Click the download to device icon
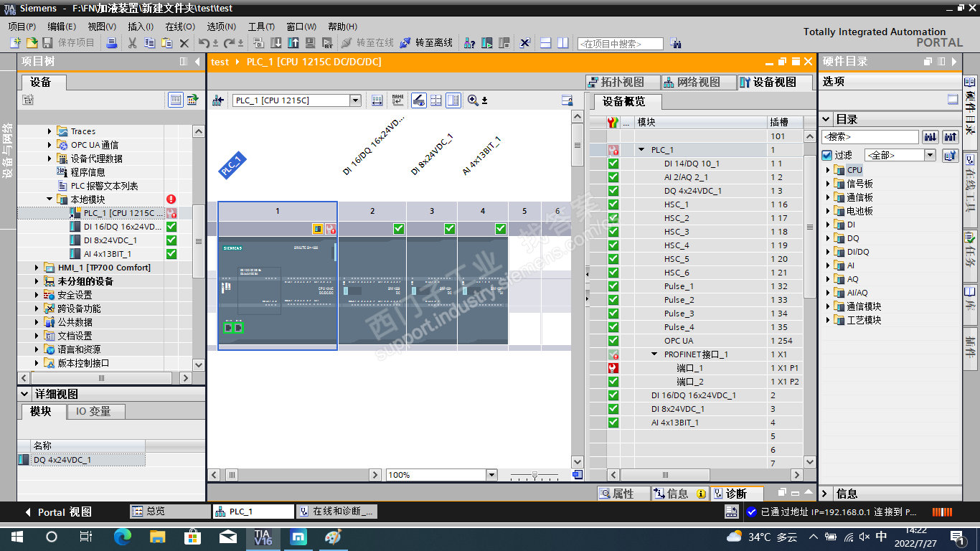This screenshot has width=980, height=551. coord(276,43)
